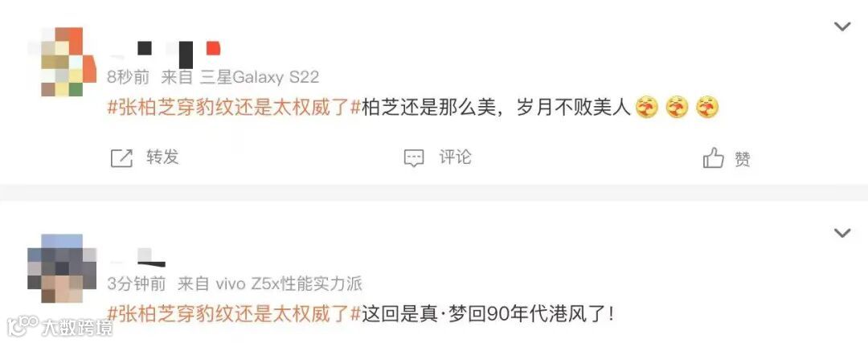Open hashtag #张柏芝穿豹纹还是太权威了# in the first post
Viewport: 868px width, 343px height.
click(x=234, y=108)
